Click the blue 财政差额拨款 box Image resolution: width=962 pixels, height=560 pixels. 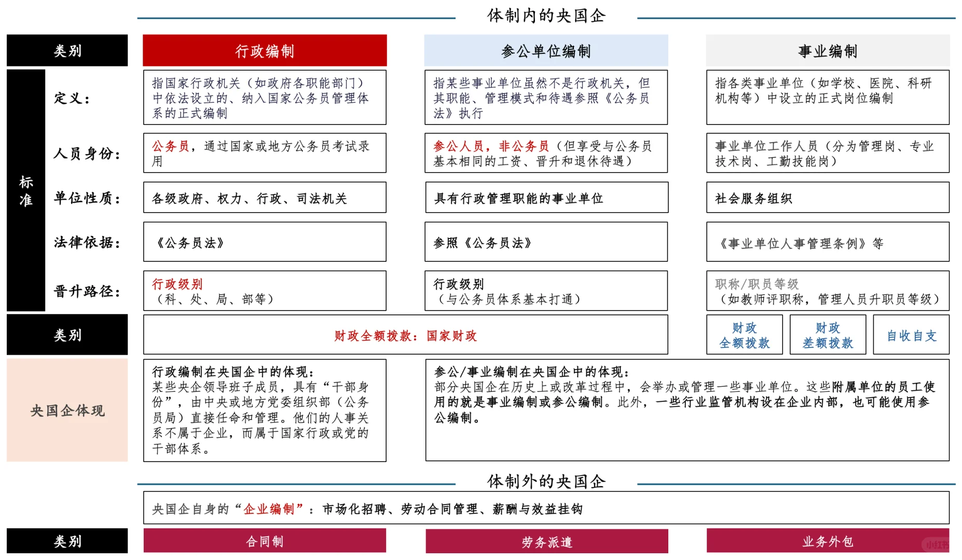828,335
